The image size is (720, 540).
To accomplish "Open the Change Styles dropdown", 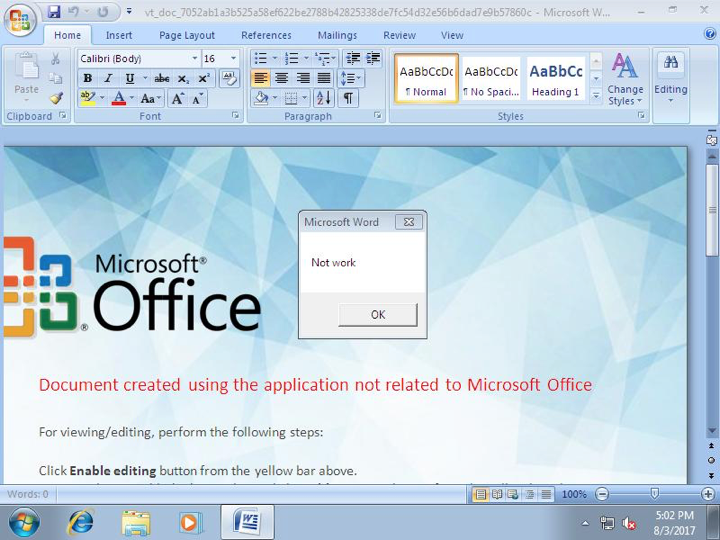I will click(624, 79).
